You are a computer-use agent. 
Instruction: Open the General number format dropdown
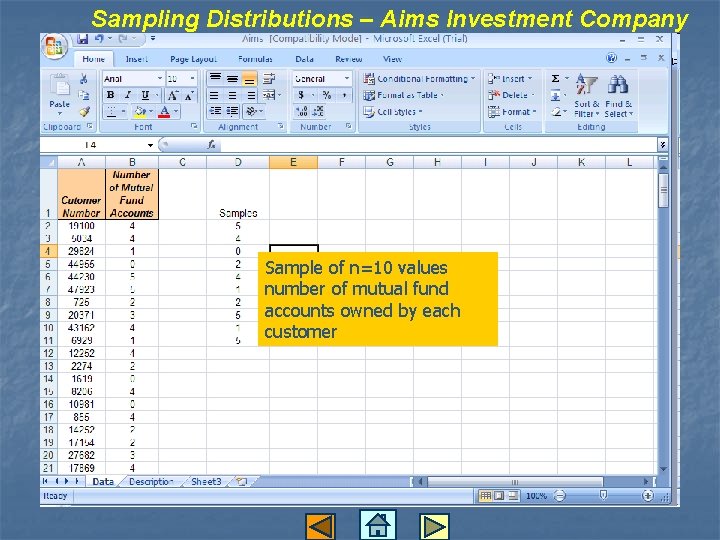(x=347, y=79)
